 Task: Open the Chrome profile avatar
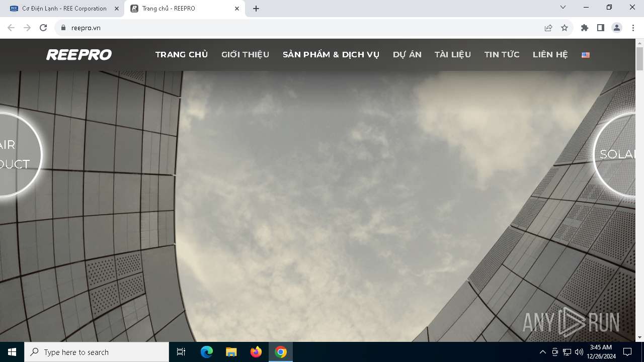[x=617, y=28]
